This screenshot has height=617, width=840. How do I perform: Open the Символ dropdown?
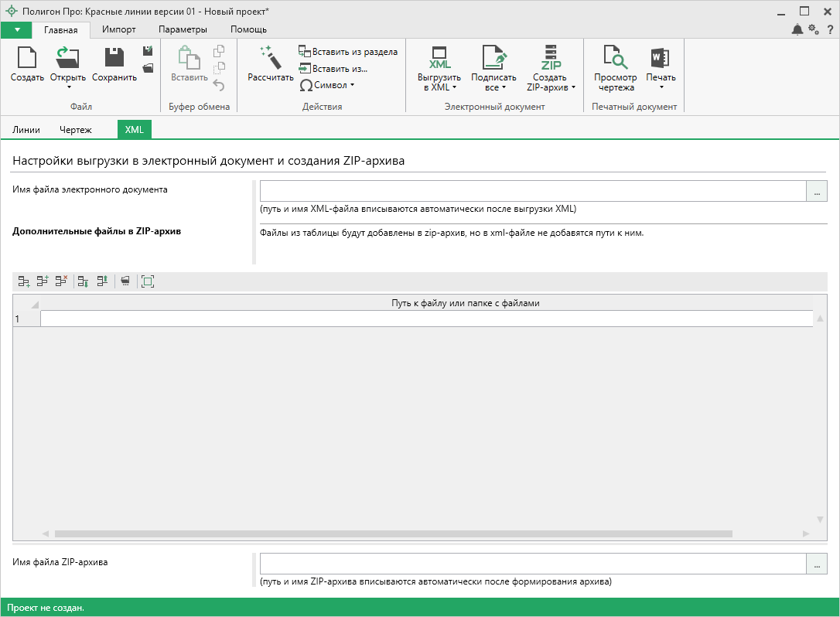327,85
